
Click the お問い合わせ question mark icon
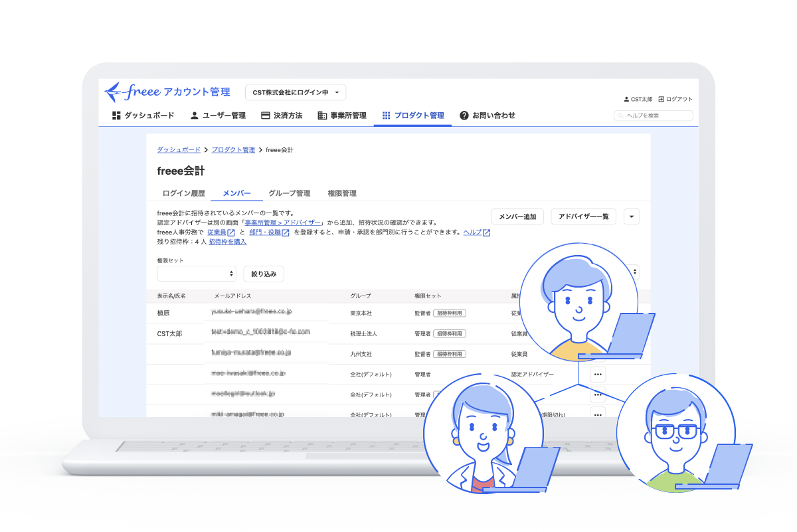pos(464,116)
